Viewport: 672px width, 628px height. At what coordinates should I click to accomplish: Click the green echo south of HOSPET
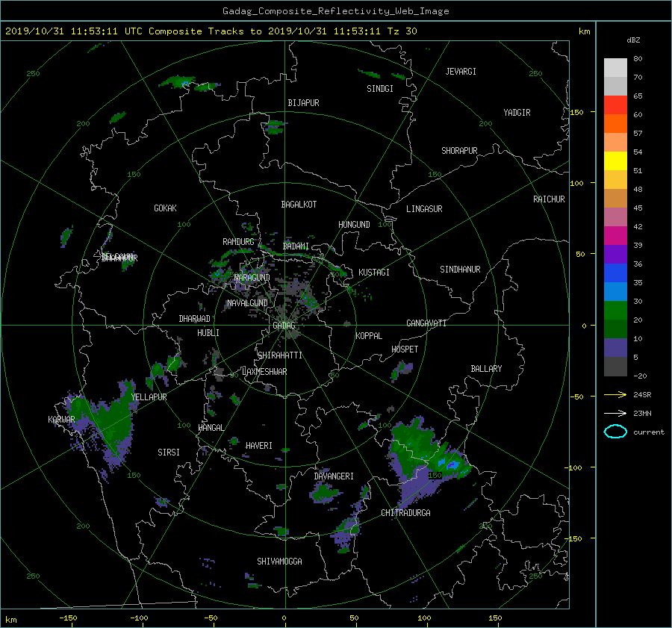(x=400, y=371)
